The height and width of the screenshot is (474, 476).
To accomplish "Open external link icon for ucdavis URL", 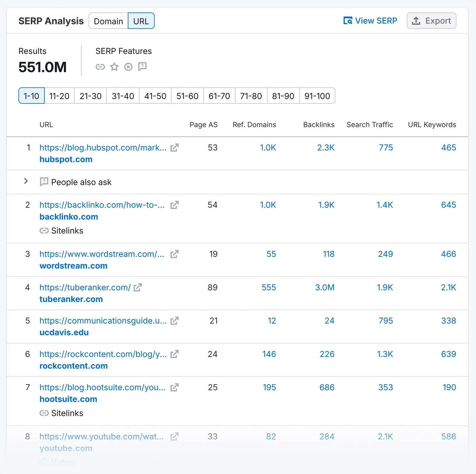I will (175, 321).
